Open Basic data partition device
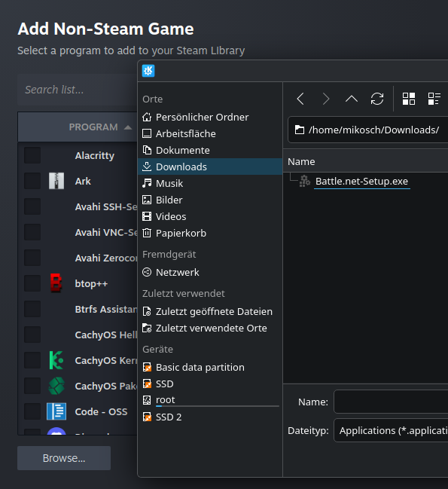 pyautogui.click(x=210, y=368)
